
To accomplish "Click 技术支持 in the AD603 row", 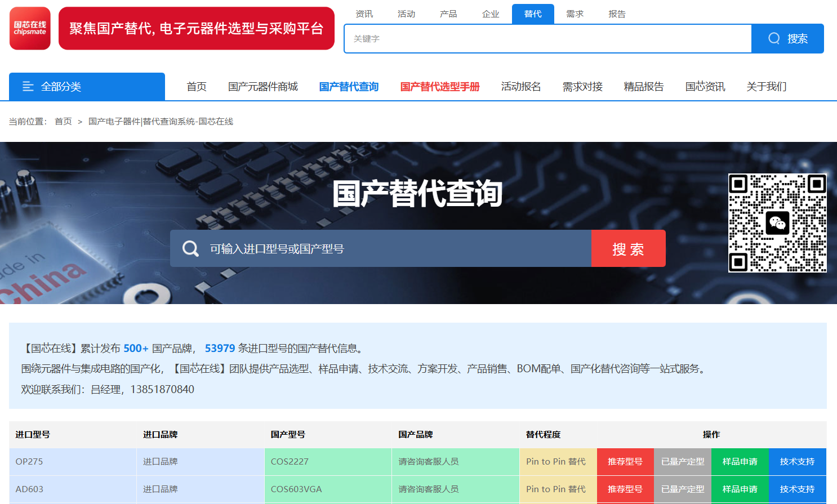I will click(798, 489).
